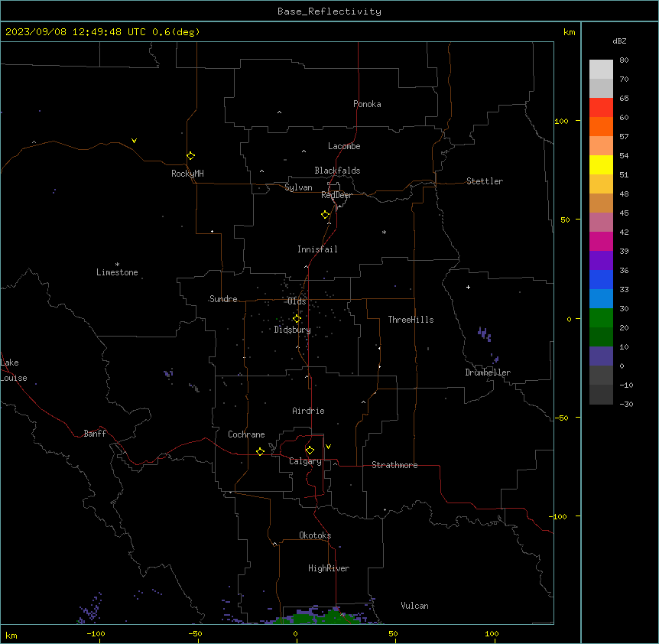This screenshot has width=659, height=644.
Task: Click the Calgary city label
Action: click(x=305, y=461)
